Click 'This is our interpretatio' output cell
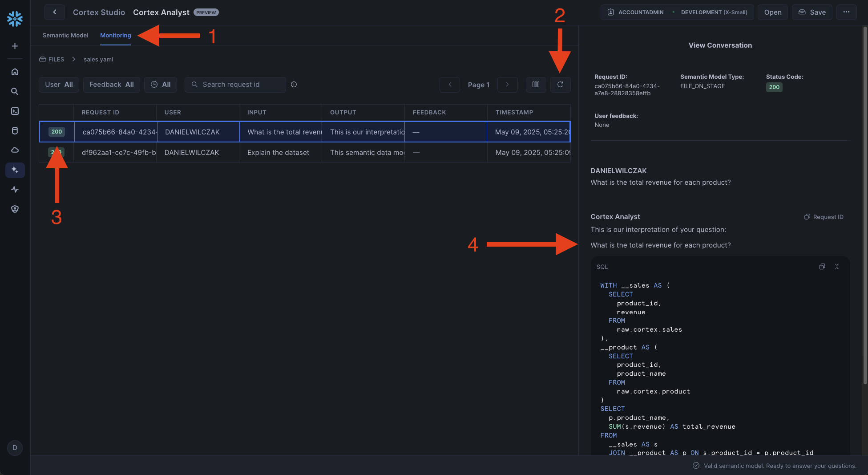Image resolution: width=868 pixels, height=475 pixels. [363, 132]
